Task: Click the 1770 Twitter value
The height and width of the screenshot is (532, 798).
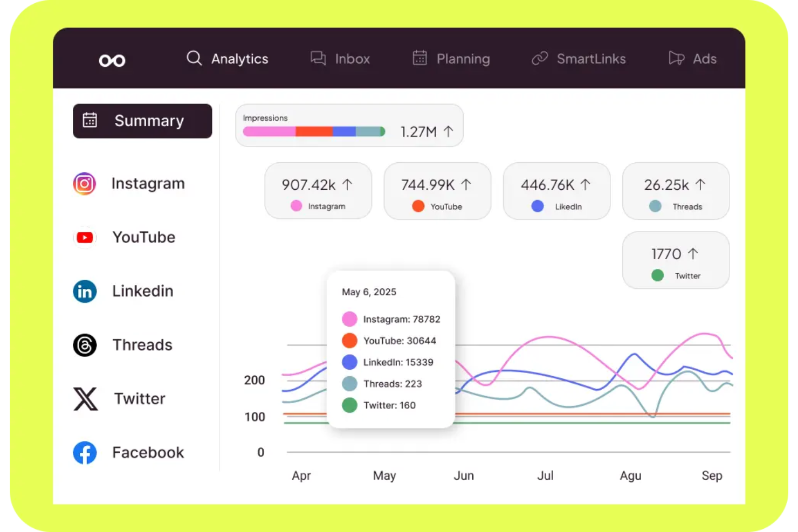Action: point(666,254)
